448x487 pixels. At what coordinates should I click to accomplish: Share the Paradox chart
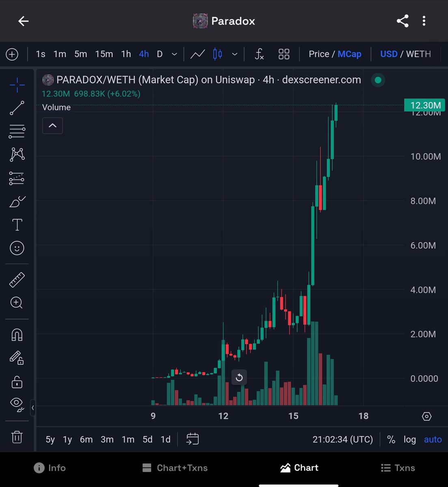click(403, 21)
